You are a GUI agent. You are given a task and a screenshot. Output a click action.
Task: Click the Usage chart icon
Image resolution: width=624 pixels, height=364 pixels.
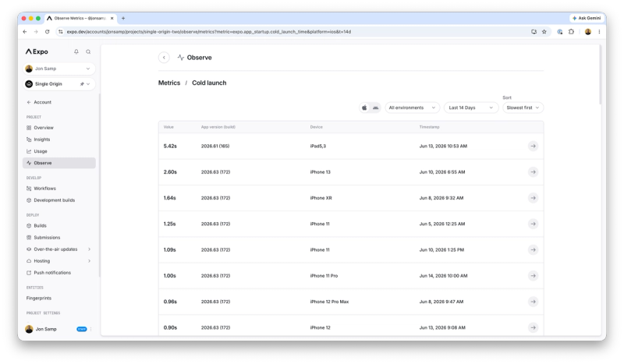29,151
